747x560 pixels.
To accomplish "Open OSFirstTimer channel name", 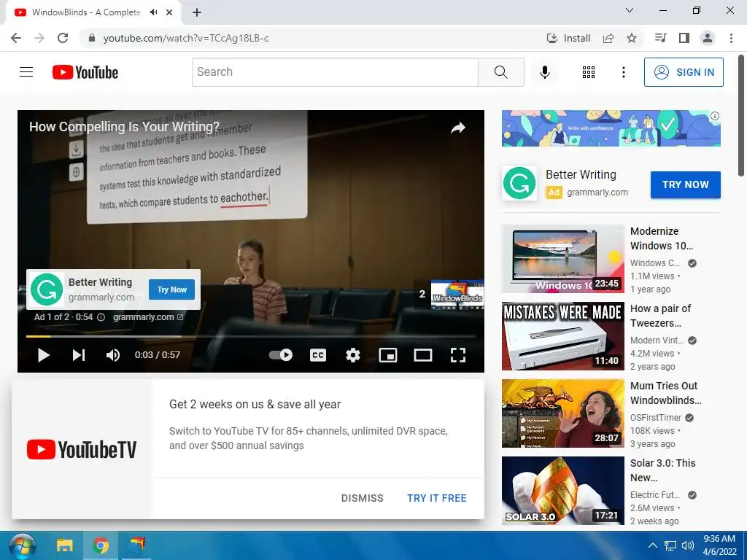I will click(656, 418).
